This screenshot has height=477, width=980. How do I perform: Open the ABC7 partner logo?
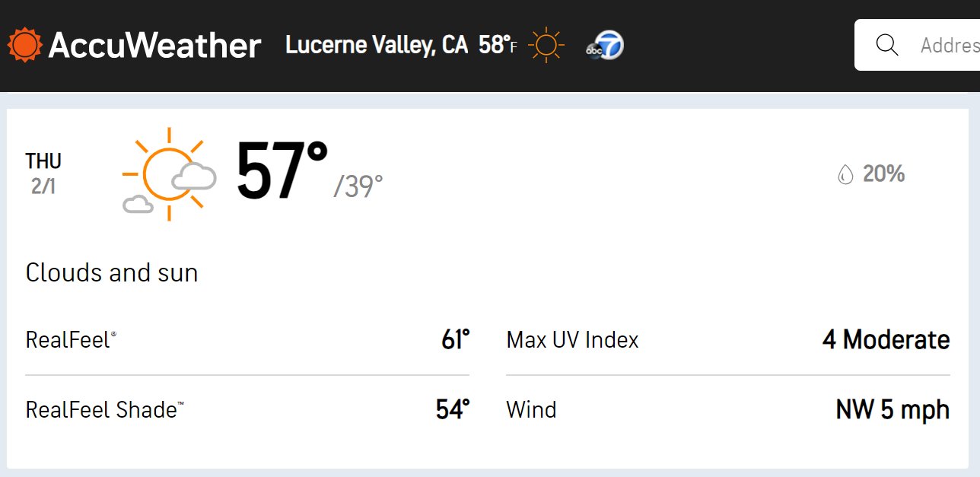pos(605,46)
